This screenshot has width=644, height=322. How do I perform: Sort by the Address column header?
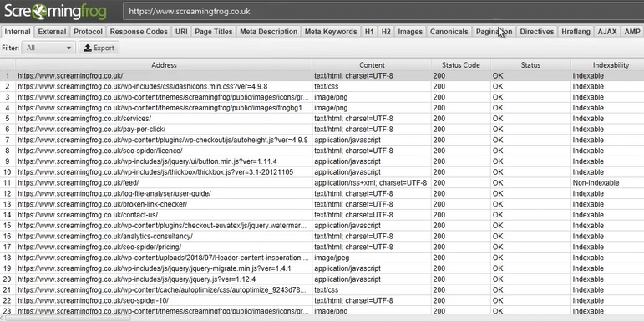point(164,65)
